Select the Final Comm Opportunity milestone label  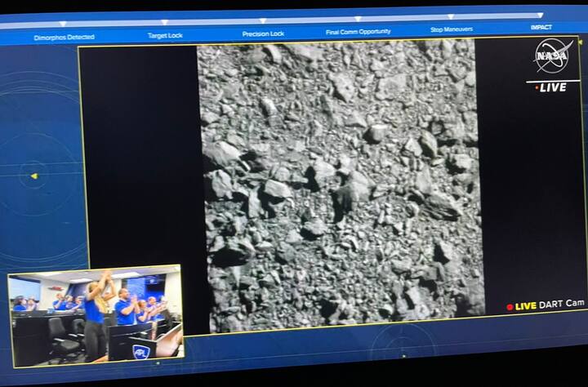point(358,32)
